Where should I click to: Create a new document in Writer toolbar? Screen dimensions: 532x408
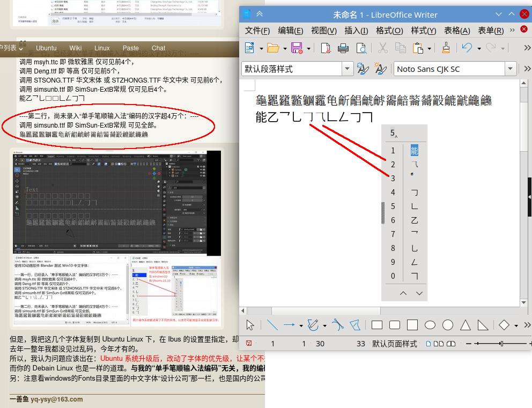(x=250, y=48)
